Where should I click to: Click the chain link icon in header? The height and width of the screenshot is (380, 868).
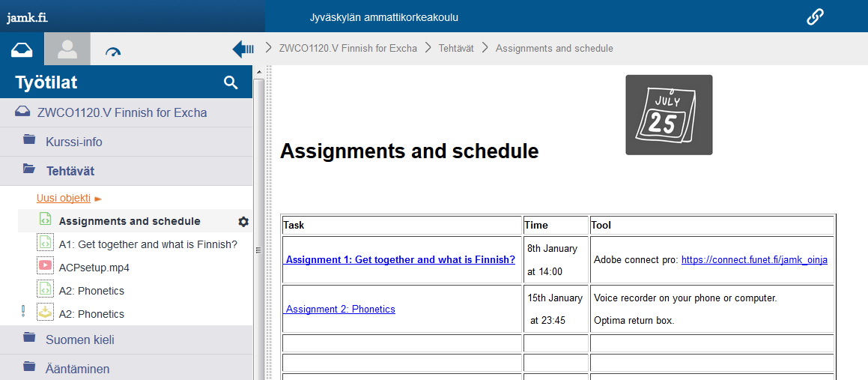pos(815,16)
